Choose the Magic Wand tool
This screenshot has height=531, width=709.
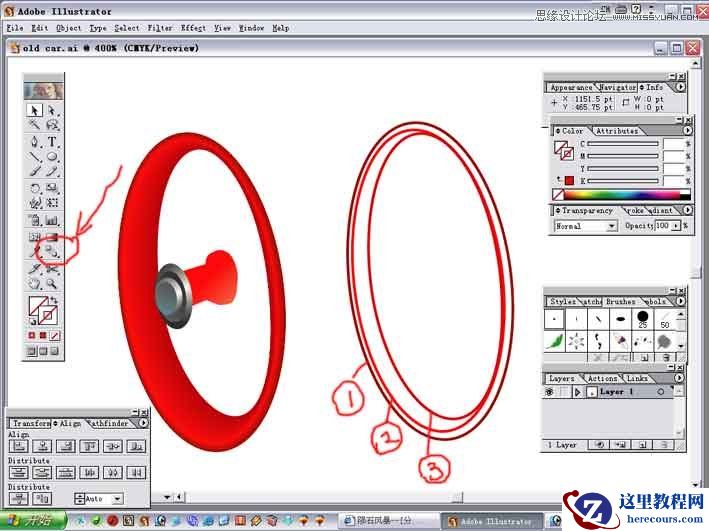click(x=34, y=124)
